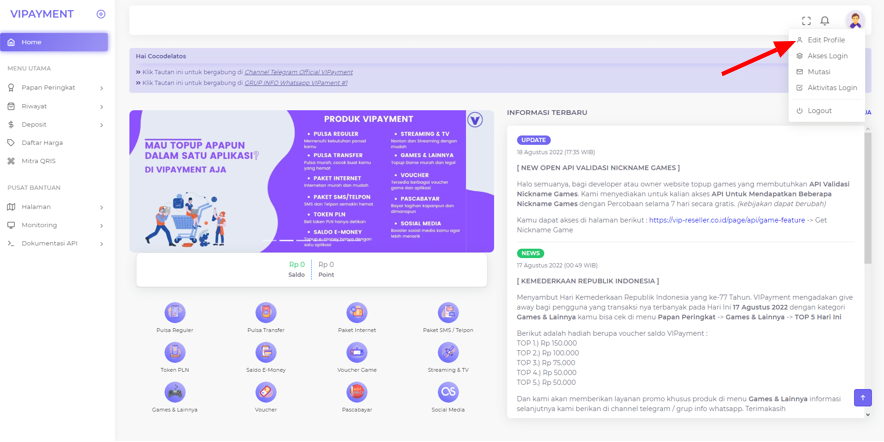The width and height of the screenshot is (884, 442).
Task: Click the INFORMASI TERBARU heading
Action: pos(547,113)
